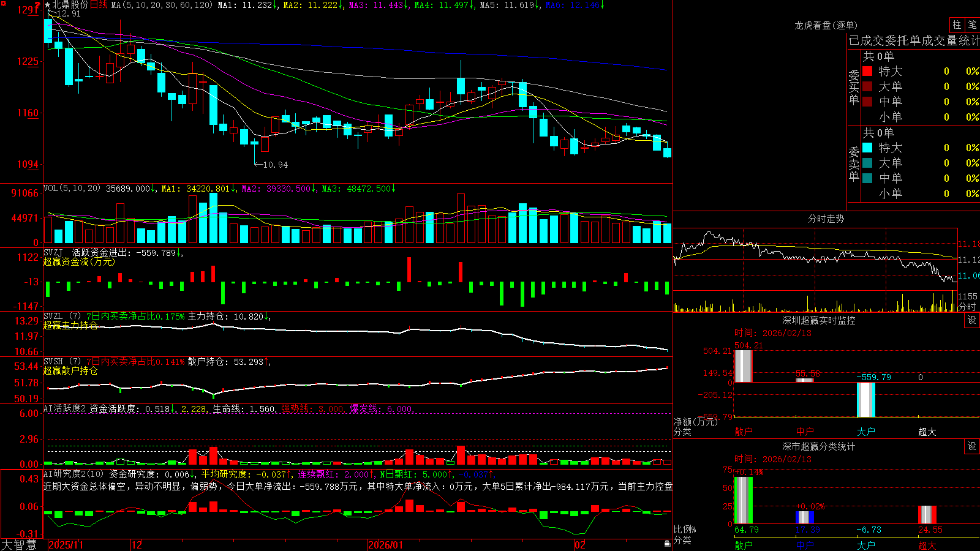This screenshot has height=551, width=980.
Task: Click the teal 大单 swatch under 委卖单
Action: click(x=867, y=163)
